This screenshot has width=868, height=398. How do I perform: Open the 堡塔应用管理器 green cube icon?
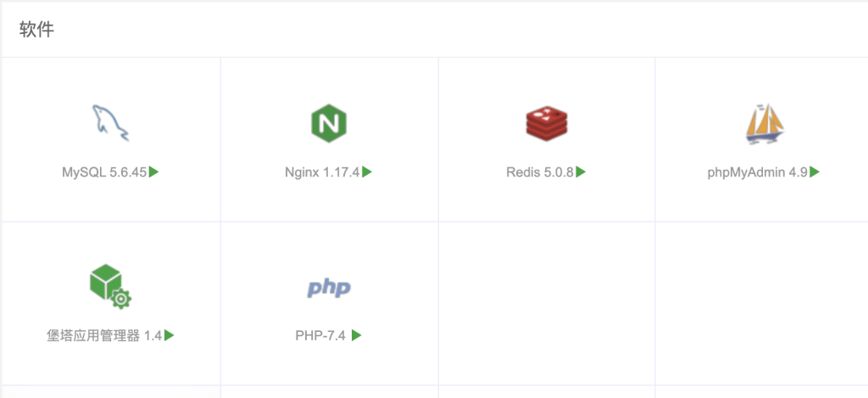tap(110, 286)
